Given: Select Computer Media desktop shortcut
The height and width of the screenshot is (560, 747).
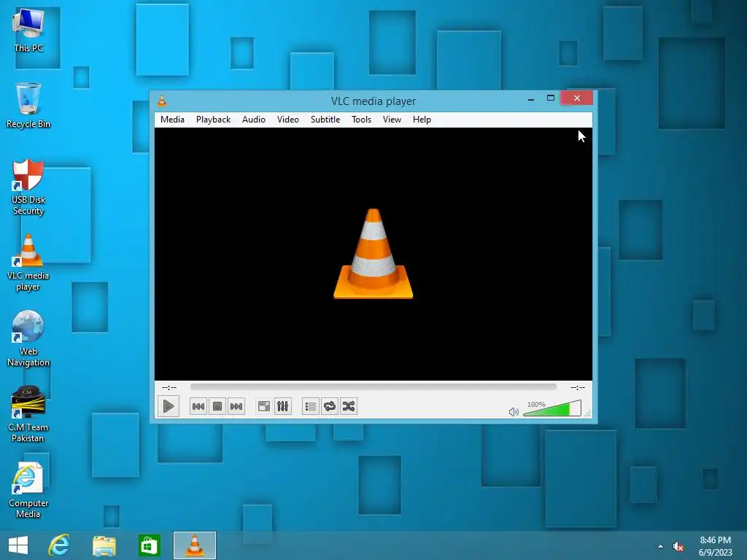Looking at the screenshot, I should coord(28,490).
